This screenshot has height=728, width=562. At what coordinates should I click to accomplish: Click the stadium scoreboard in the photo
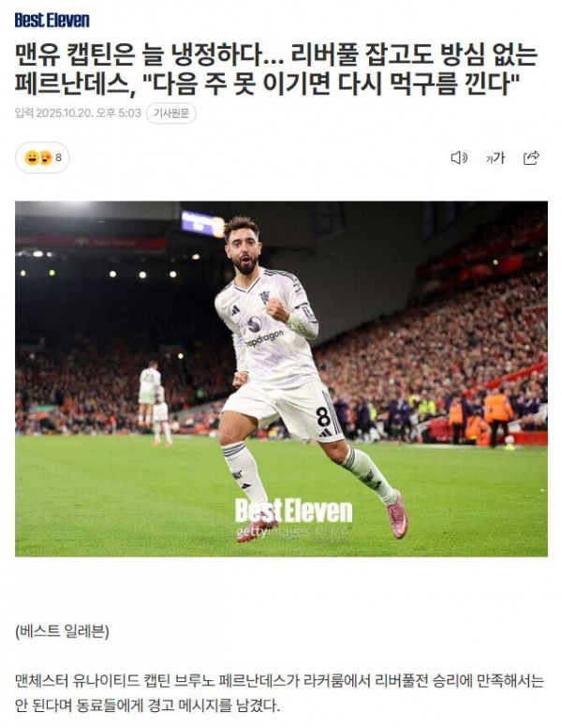pyautogui.click(x=203, y=224)
